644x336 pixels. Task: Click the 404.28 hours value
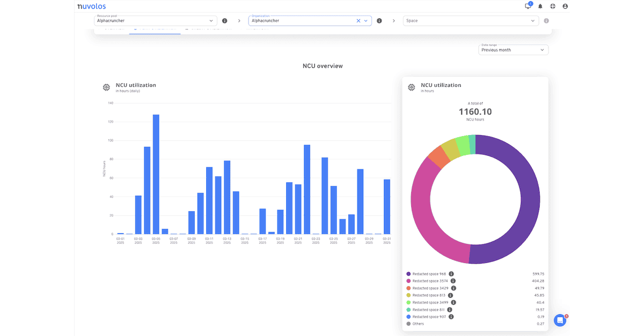pyautogui.click(x=538, y=281)
